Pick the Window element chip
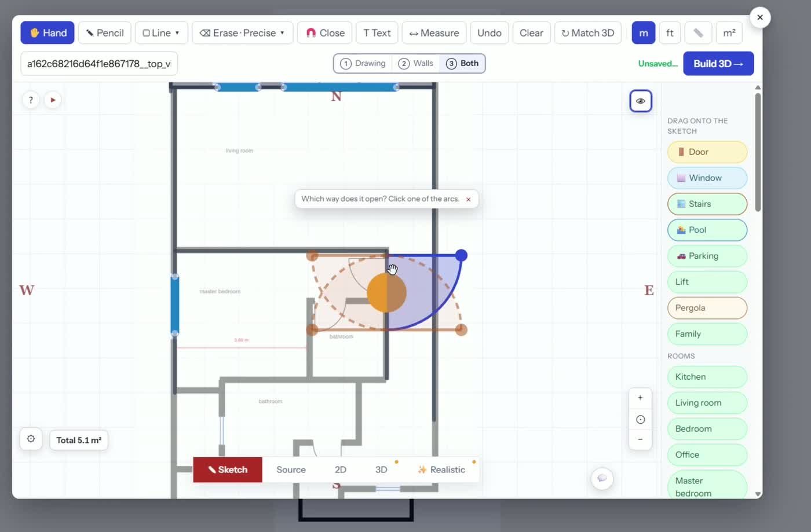Viewport: 811px width, 532px height. click(707, 178)
